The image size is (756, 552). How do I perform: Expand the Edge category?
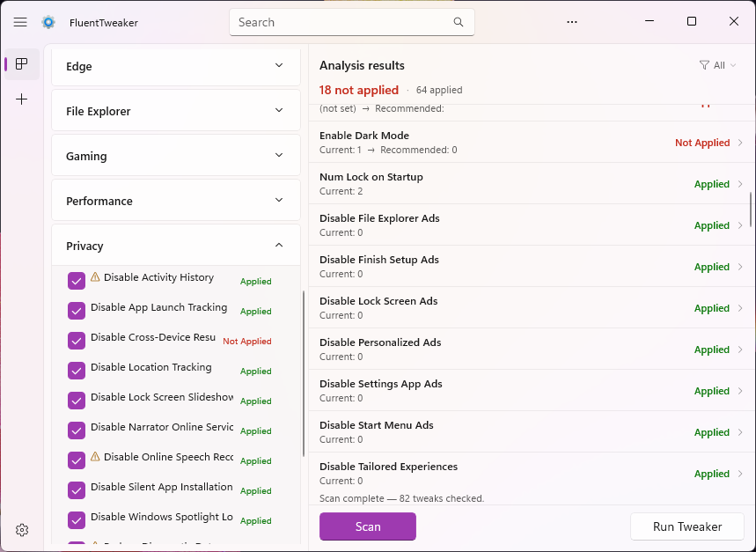pos(176,66)
